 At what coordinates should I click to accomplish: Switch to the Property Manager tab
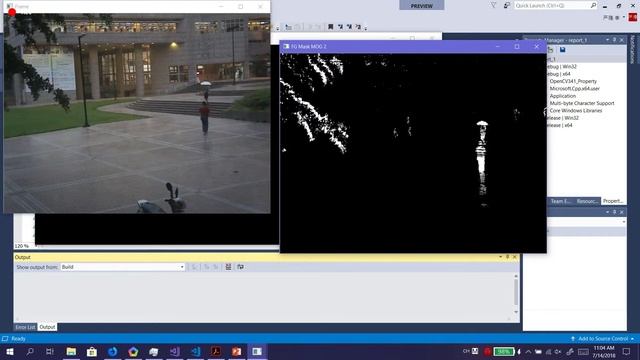point(613,201)
